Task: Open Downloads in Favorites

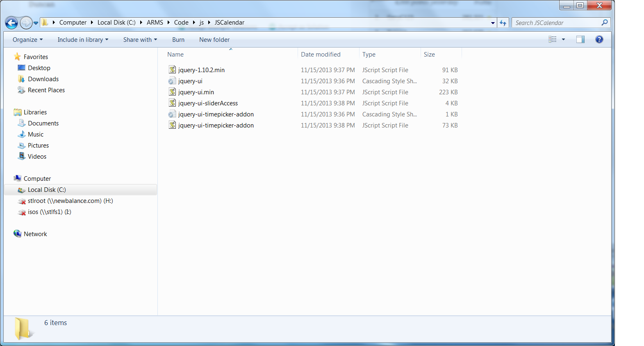Action: [43, 79]
